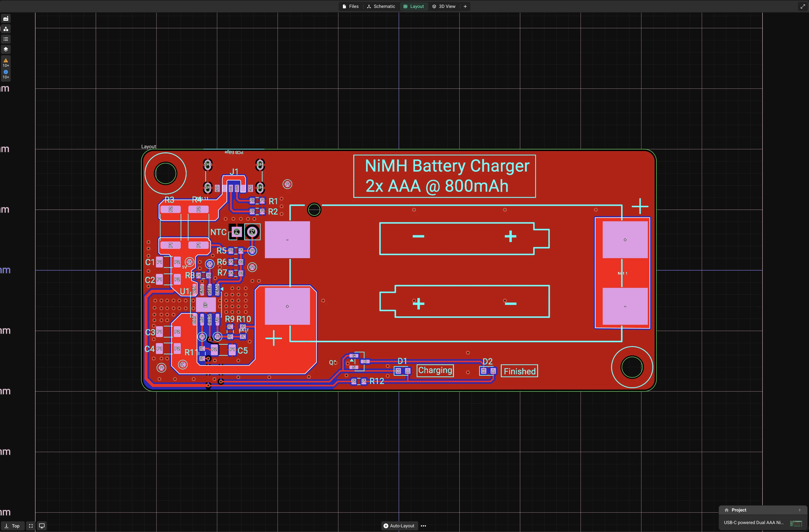Select resistor R1 designator

(x=273, y=201)
